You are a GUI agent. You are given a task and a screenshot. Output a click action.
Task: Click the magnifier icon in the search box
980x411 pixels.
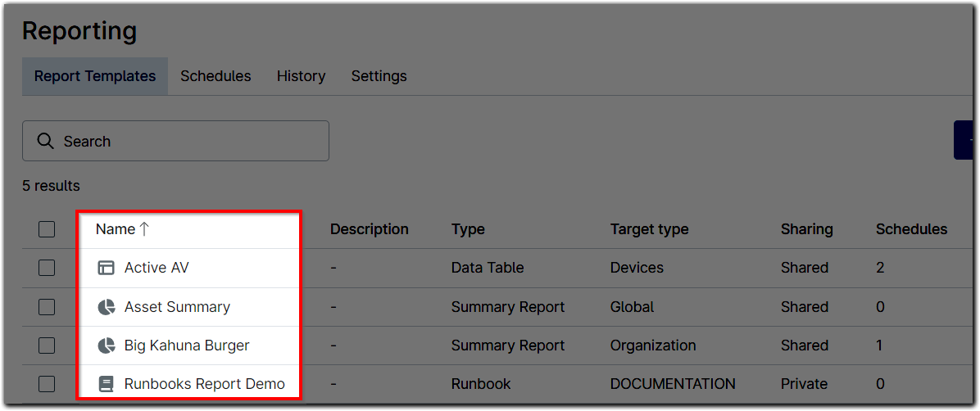point(46,142)
